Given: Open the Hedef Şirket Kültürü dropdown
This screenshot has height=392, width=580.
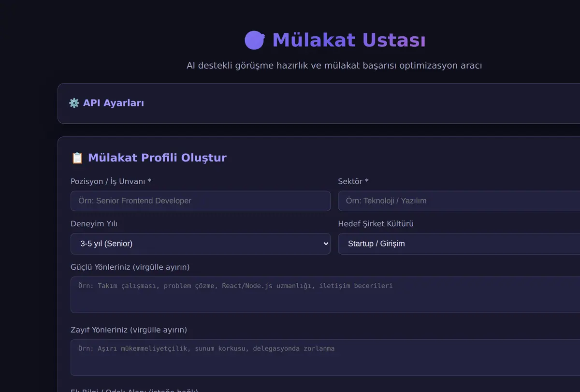Looking at the screenshot, I should point(459,244).
